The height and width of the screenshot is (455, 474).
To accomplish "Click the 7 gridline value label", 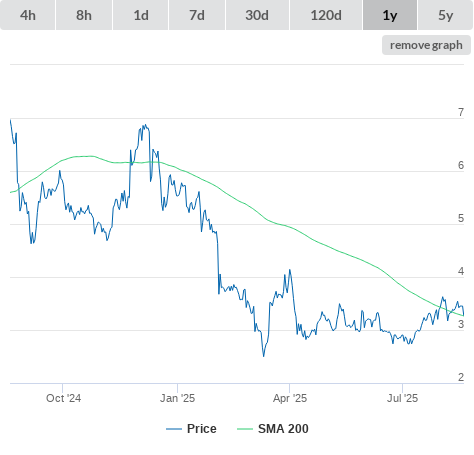I will tap(461, 112).
